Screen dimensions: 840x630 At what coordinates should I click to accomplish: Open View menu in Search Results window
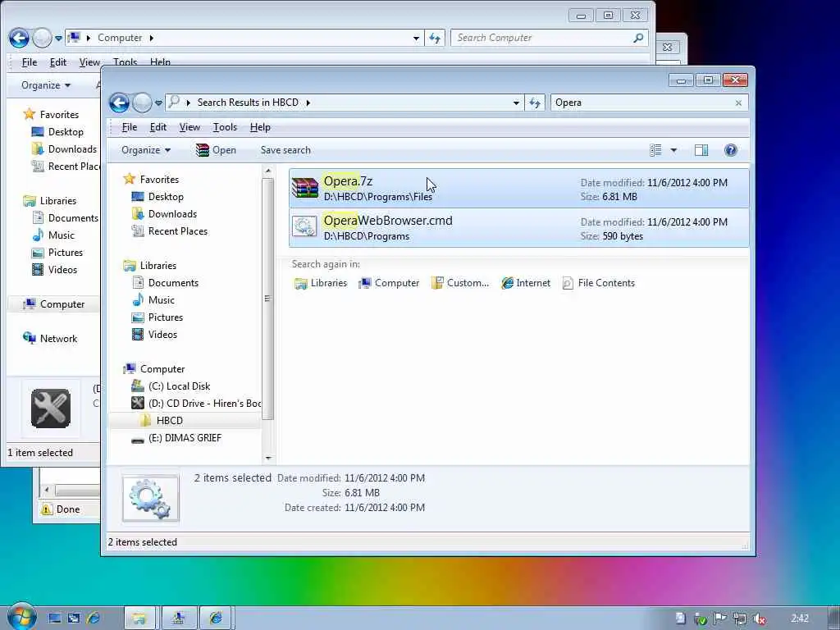(x=189, y=127)
